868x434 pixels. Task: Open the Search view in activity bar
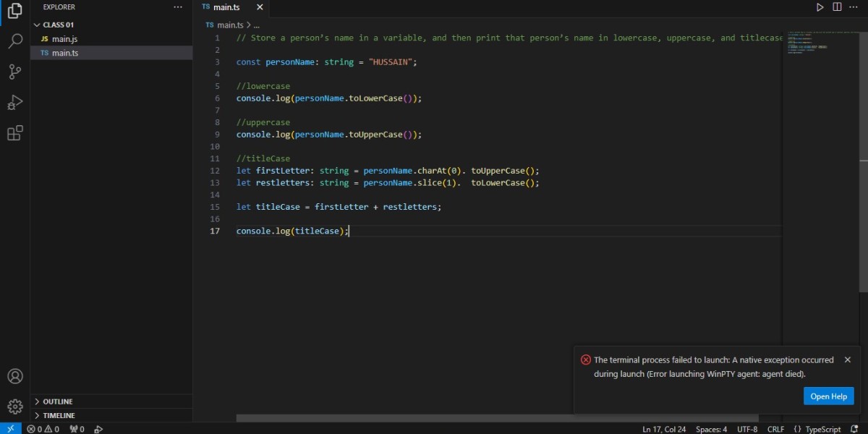coord(14,41)
